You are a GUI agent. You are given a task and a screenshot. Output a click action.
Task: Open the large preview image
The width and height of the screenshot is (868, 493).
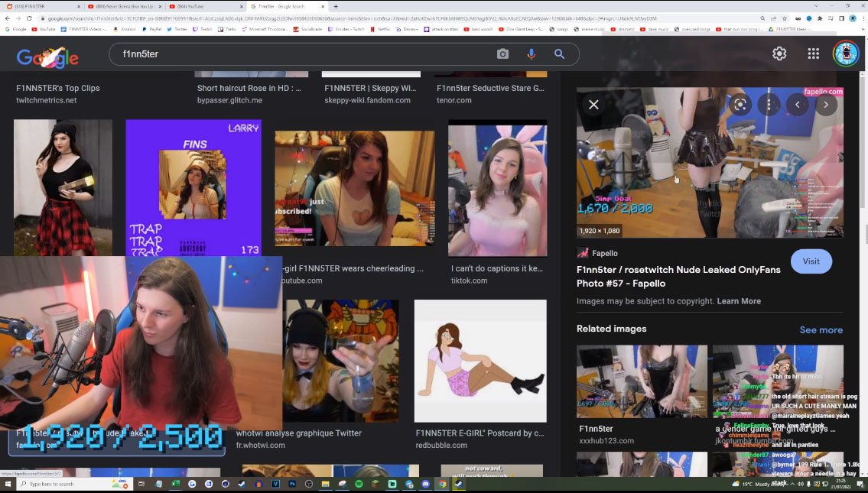(x=710, y=162)
